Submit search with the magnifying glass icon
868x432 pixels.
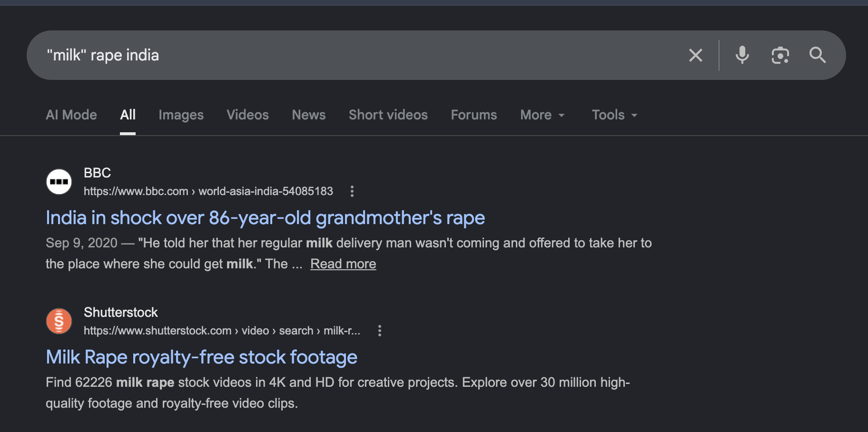818,55
